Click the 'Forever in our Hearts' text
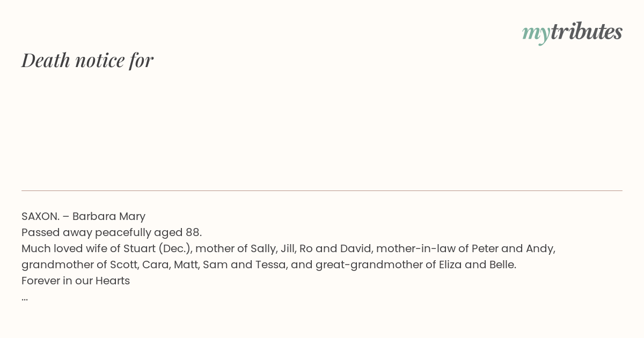This screenshot has height=338, width=644. pos(76,281)
